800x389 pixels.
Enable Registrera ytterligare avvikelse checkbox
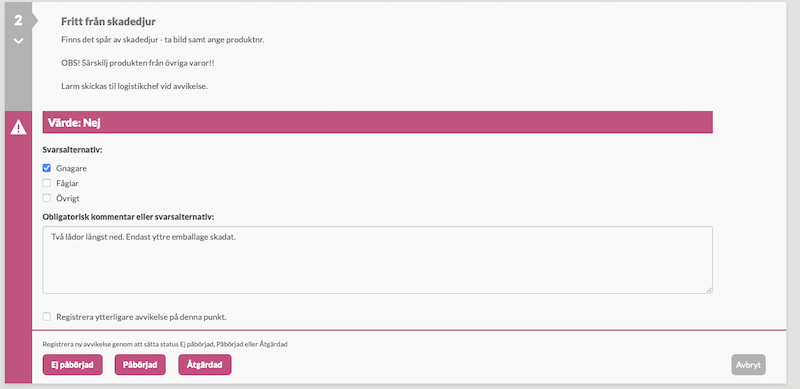click(46, 317)
